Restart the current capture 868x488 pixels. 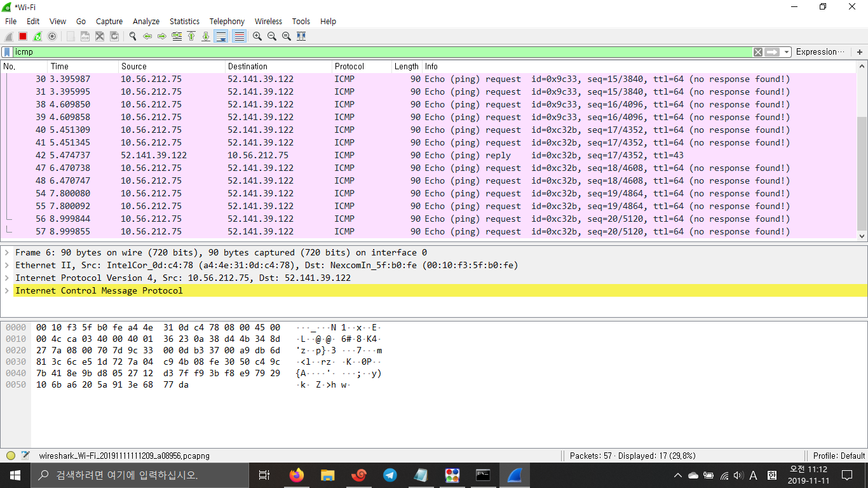(36, 36)
